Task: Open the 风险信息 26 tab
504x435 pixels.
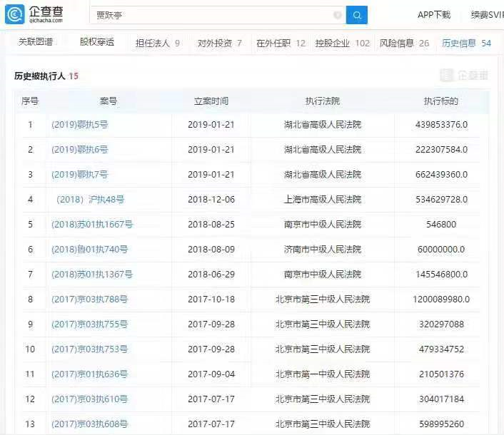Action: [x=404, y=43]
